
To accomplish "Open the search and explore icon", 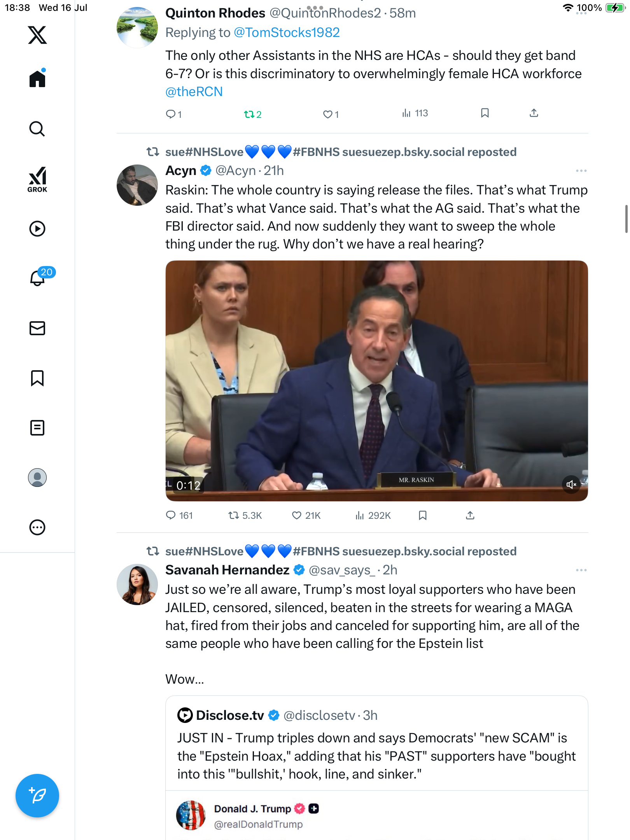I will point(37,129).
